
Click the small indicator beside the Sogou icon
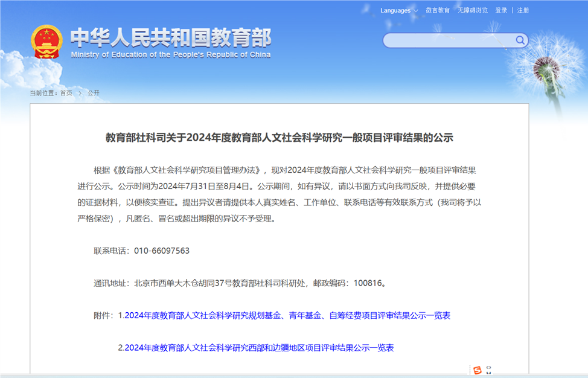(x=490, y=370)
